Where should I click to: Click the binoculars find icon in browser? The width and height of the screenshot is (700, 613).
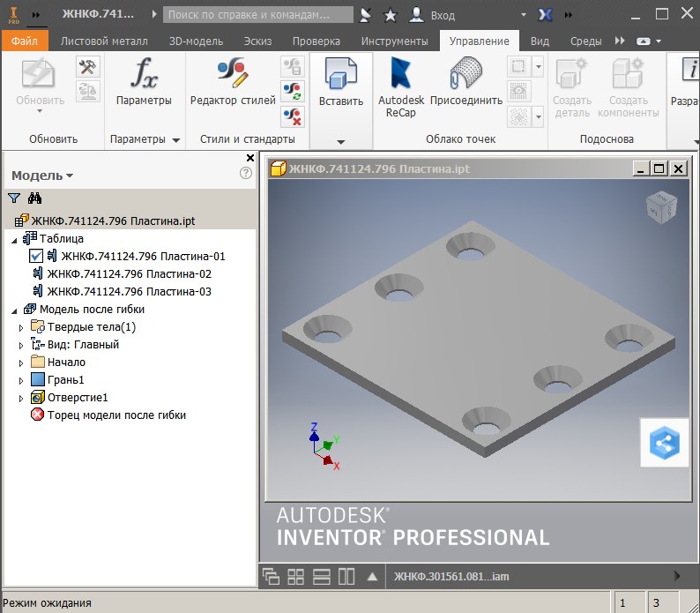[x=34, y=198]
